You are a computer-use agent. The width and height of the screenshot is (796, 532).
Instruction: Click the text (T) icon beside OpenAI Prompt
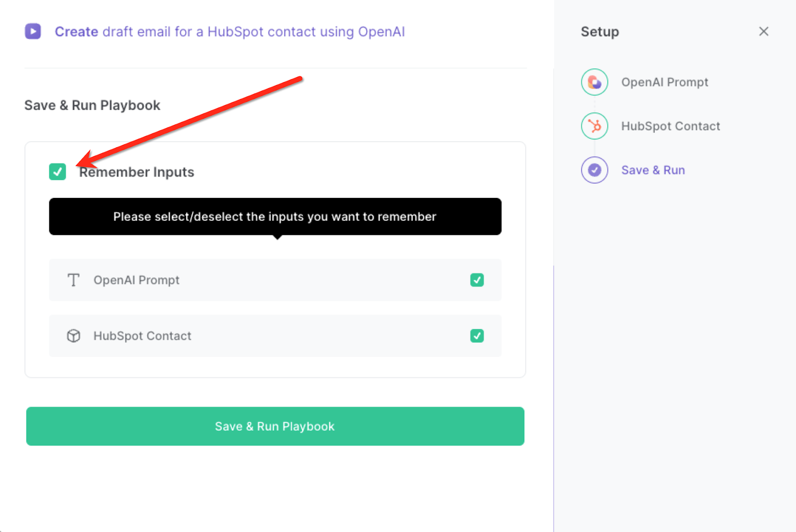[73, 280]
